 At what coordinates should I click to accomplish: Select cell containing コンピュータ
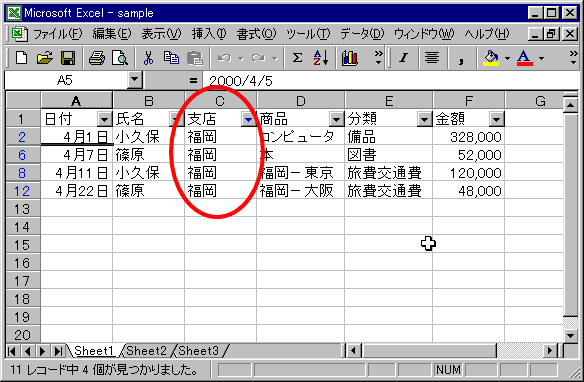pos(301,137)
